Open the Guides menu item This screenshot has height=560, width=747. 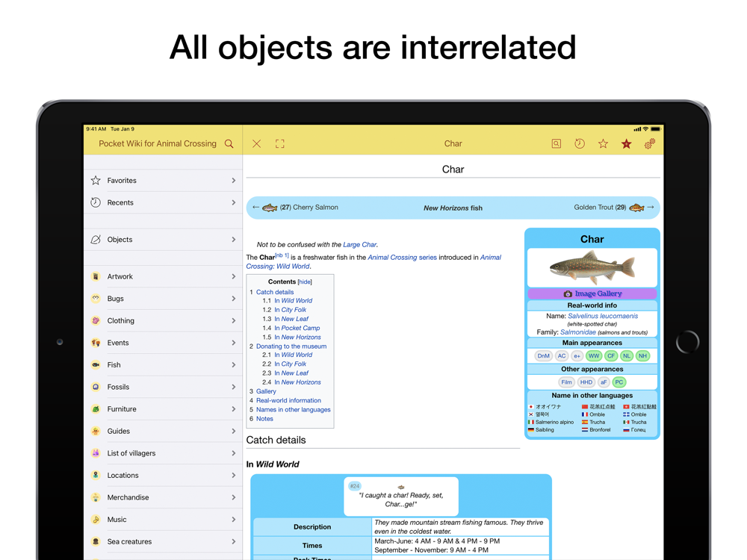point(163,431)
